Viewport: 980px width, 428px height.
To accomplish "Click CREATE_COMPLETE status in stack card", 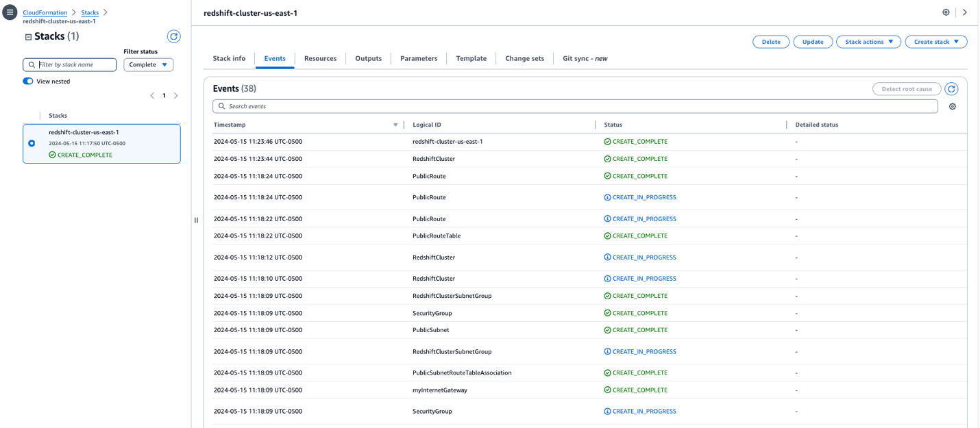I will click(80, 155).
